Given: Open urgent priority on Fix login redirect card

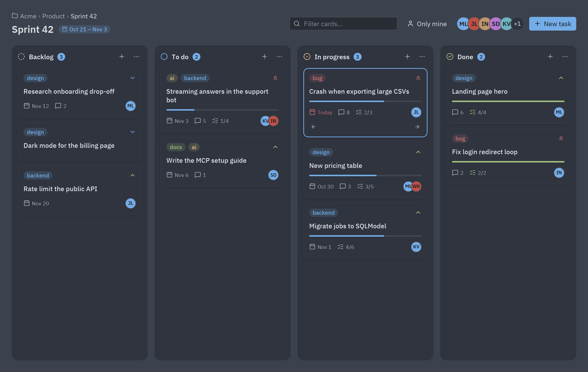Looking at the screenshot, I should 561,139.
